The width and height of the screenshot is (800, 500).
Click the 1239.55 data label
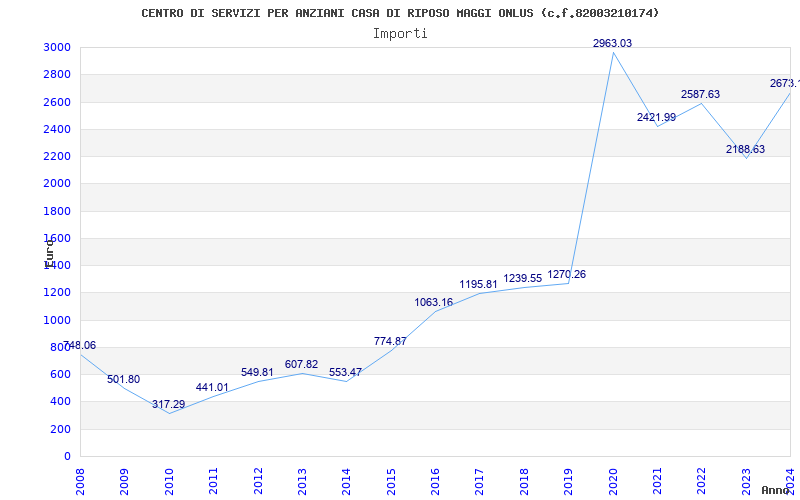[x=522, y=278]
